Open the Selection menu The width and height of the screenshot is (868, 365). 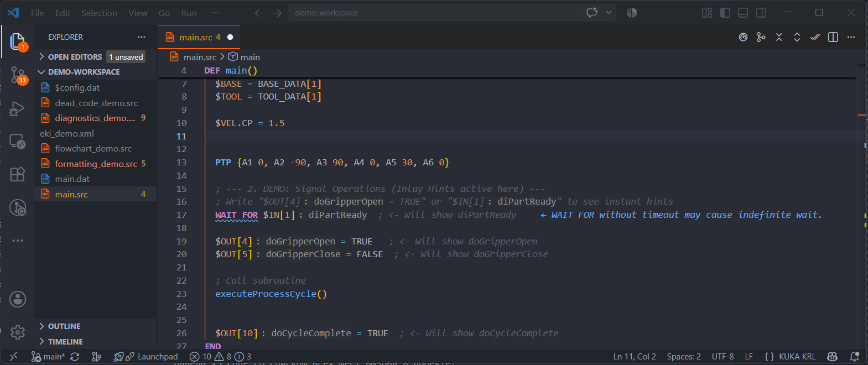(x=99, y=13)
